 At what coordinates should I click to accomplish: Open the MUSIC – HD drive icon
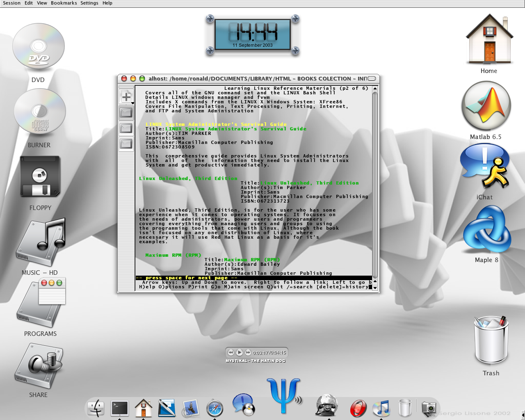coord(41,243)
